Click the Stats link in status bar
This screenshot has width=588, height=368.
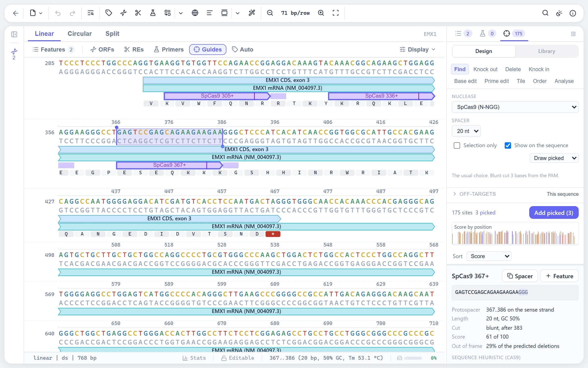click(194, 358)
